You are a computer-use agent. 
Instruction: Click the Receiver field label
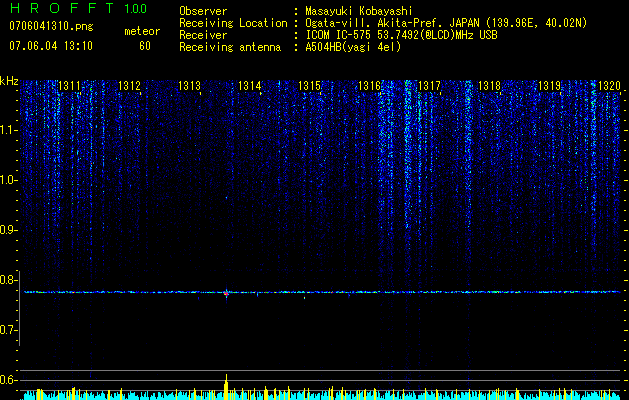click(203, 35)
